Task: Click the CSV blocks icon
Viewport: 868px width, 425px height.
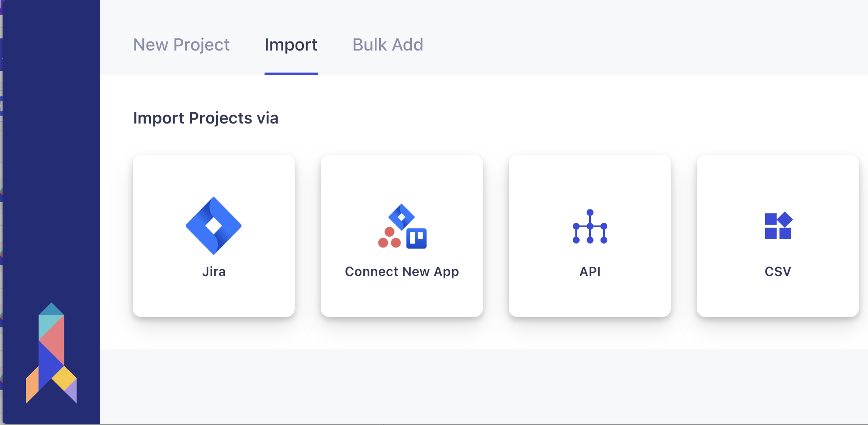Action: (778, 225)
